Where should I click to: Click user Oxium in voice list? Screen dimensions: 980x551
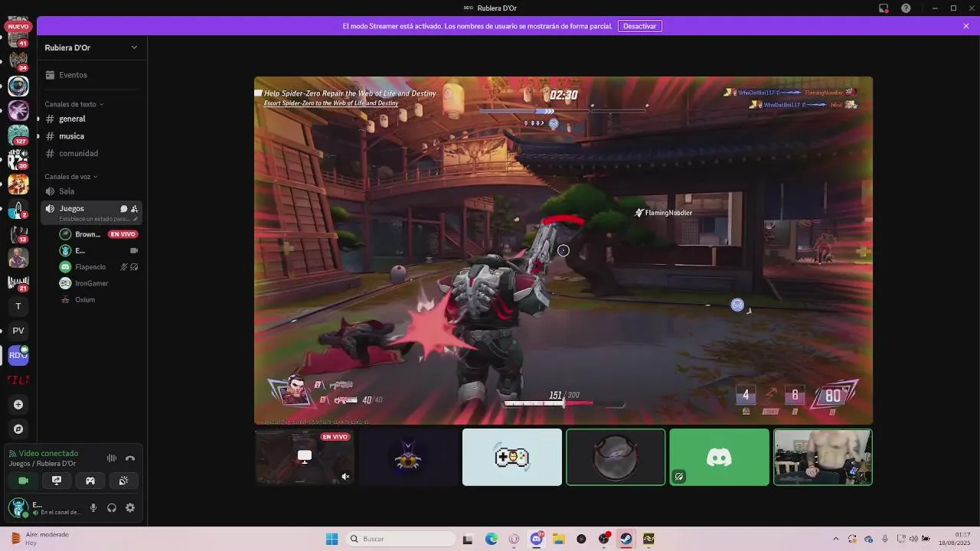[x=85, y=300]
